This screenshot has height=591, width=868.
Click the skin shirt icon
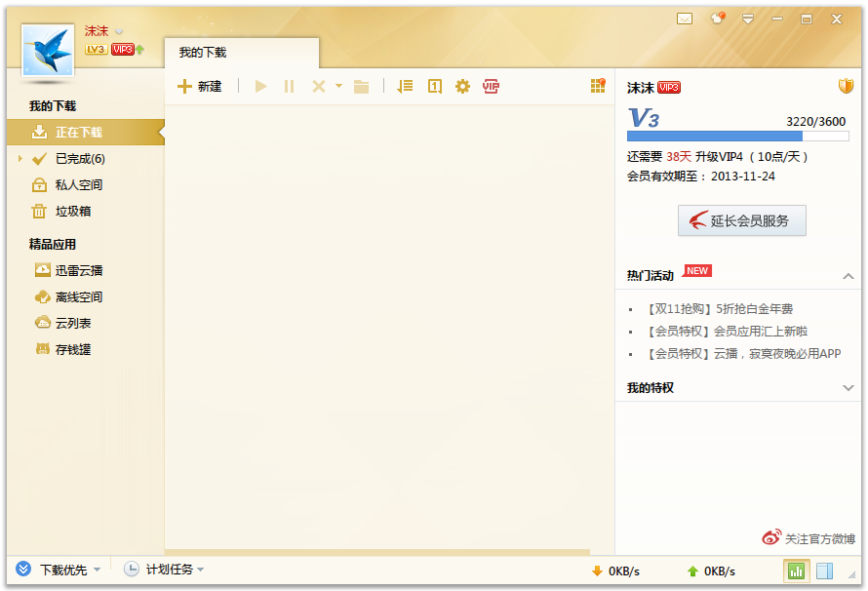(718, 19)
